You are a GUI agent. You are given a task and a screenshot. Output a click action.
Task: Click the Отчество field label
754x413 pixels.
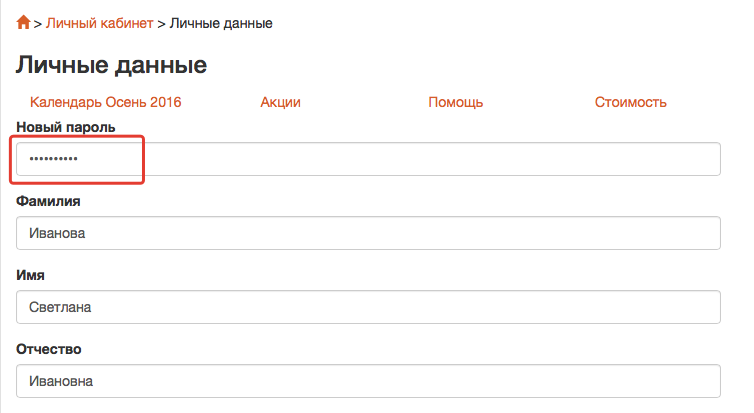(49, 349)
